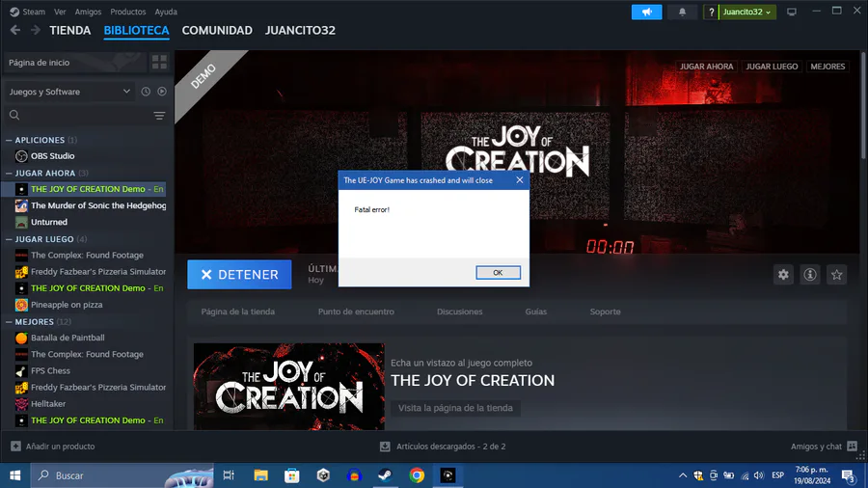
Task: Open the Windows notification center icon
Action: [x=848, y=475]
